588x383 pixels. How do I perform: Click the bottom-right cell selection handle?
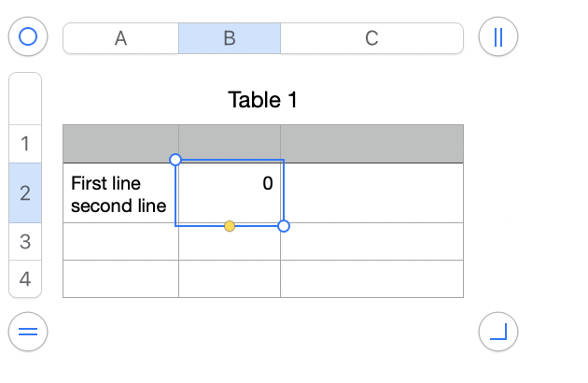tap(284, 225)
